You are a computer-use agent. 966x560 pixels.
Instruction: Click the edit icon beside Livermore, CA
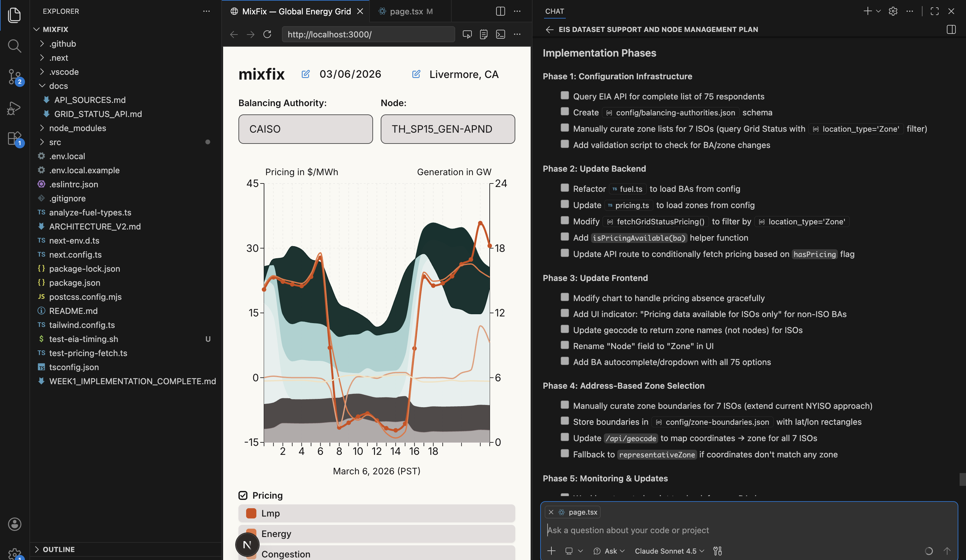tap(416, 74)
